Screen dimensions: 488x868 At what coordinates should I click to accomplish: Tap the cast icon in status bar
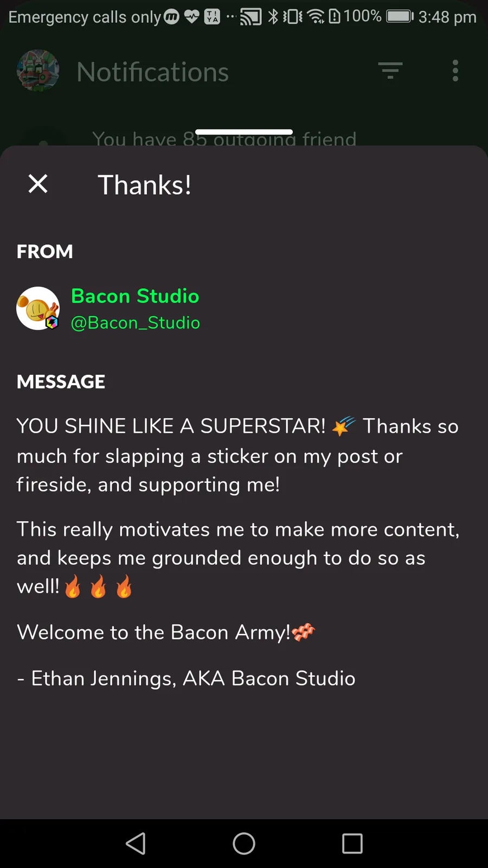coord(251,17)
